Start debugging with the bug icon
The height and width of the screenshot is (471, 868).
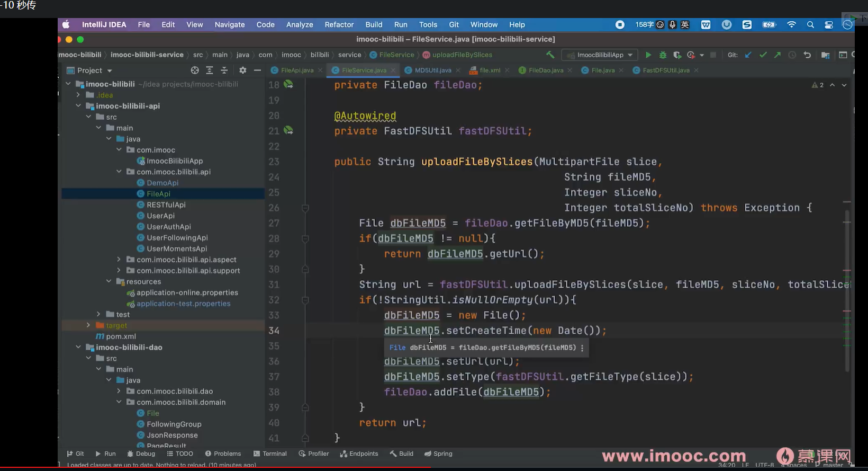[663, 55]
